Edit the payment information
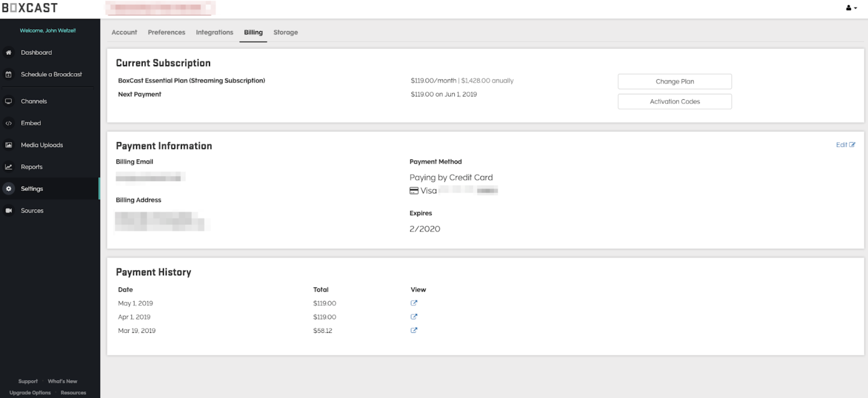Screen dimensions: 868x398 pyautogui.click(x=845, y=145)
